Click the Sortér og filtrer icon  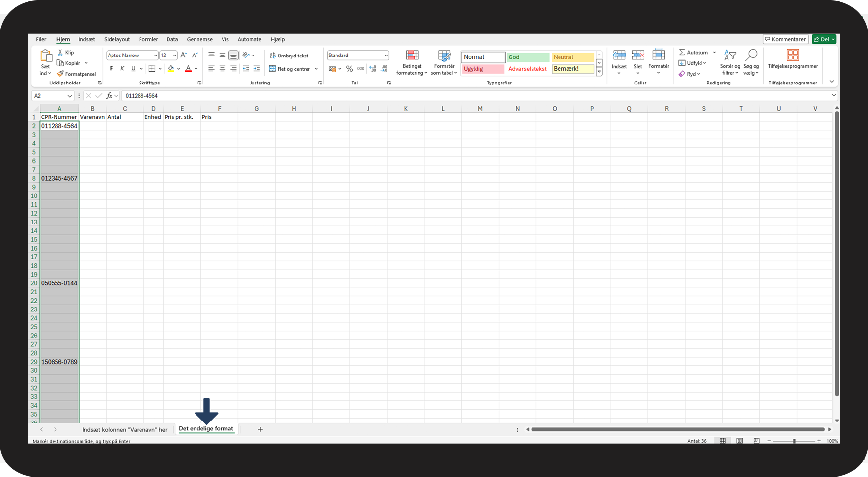click(730, 55)
